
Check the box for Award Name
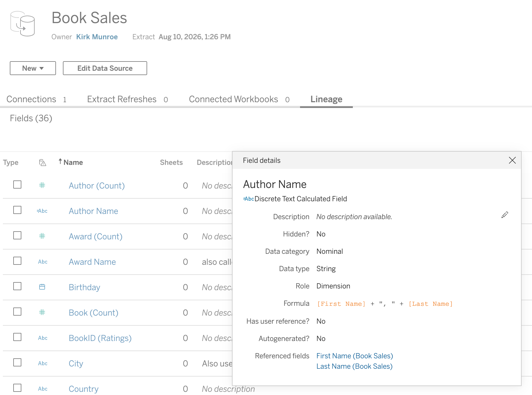[x=17, y=261]
